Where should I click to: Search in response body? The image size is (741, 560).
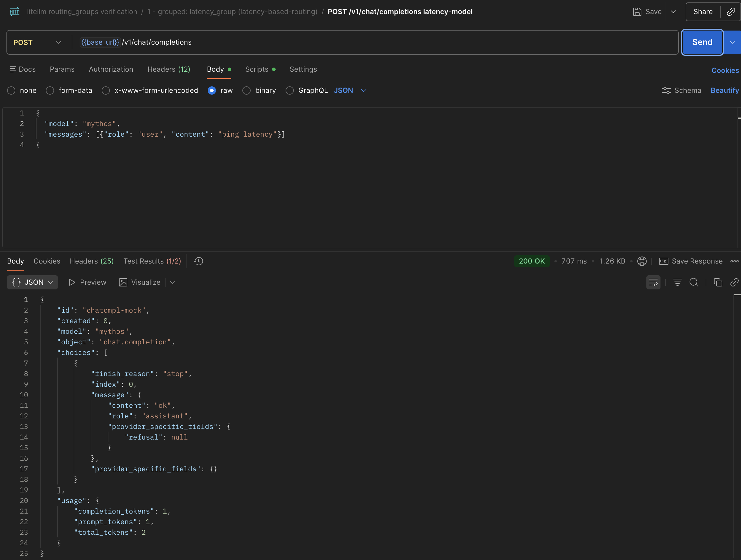(693, 282)
